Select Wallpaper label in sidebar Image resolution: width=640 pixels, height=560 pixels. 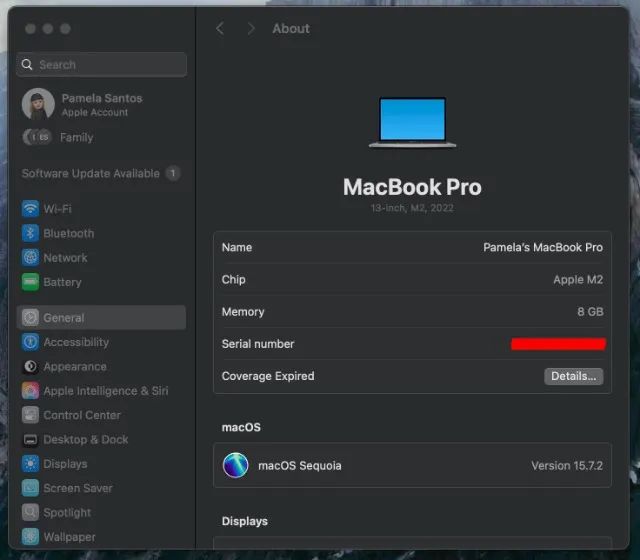point(69,537)
